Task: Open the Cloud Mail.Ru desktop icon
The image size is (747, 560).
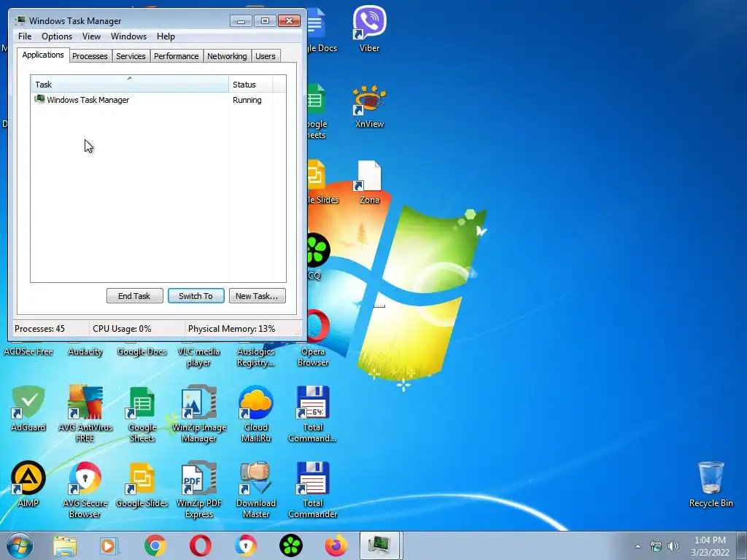Action: [256, 413]
